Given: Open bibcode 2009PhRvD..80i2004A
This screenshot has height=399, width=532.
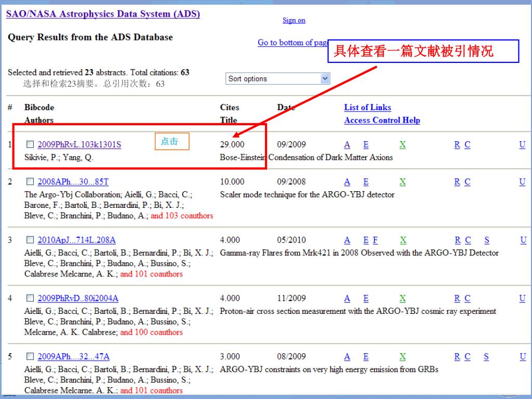Looking at the screenshot, I should tap(78, 298).
